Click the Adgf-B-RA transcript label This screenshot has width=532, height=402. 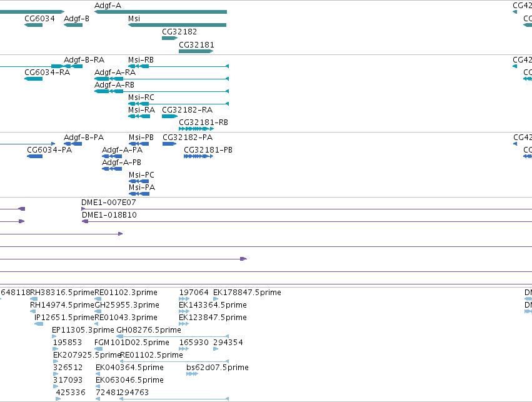coord(84,60)
